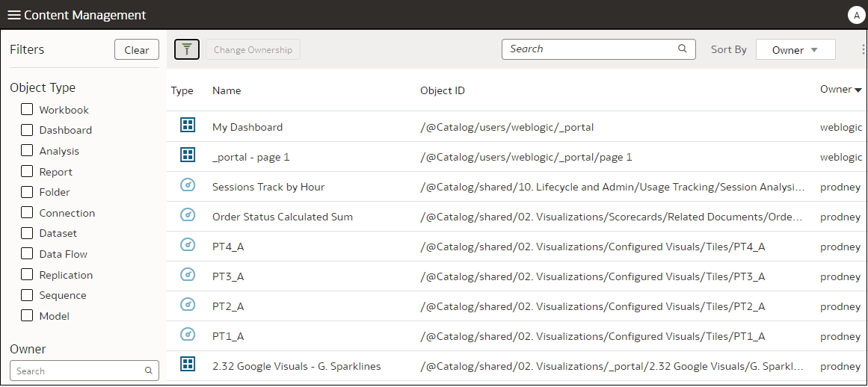
Task: Check the Replication object type
Action: click(x=27, y=275)
